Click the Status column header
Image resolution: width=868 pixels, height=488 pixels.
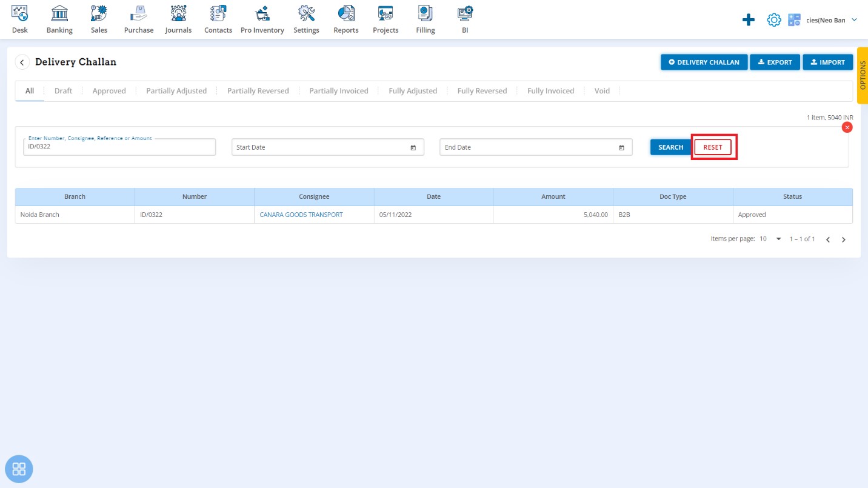(793, 197)
